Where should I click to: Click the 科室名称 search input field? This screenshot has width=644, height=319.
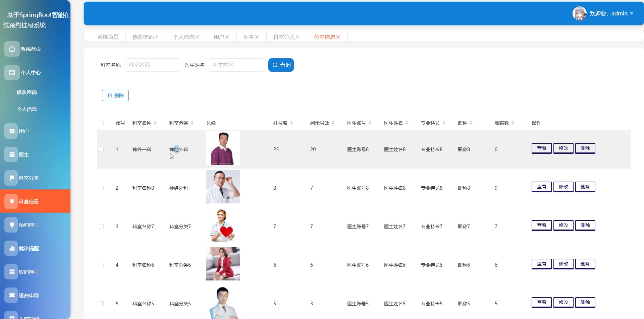(x=153, y=65)
